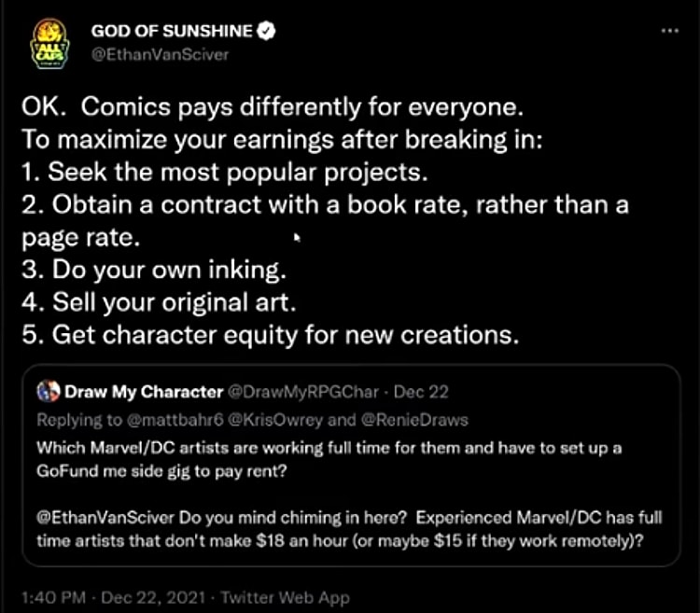
Task: Open the Draw My Character profile name
Action: click(144, 390)
